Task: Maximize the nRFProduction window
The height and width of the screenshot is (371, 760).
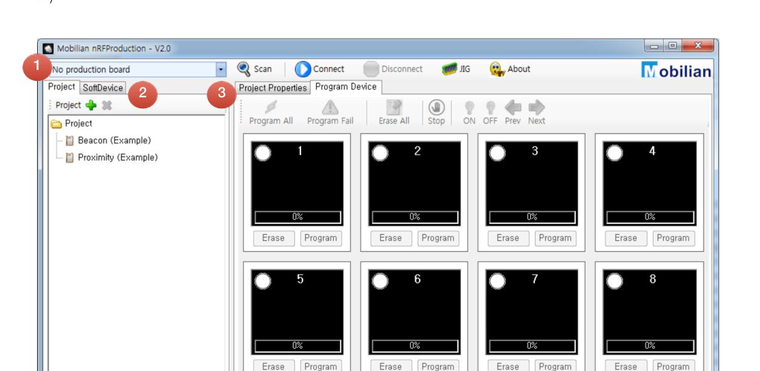Action: [x=672, y=46]
